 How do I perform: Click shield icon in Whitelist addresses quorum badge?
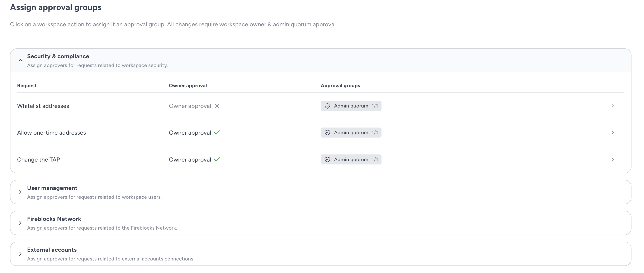(327, 106)
